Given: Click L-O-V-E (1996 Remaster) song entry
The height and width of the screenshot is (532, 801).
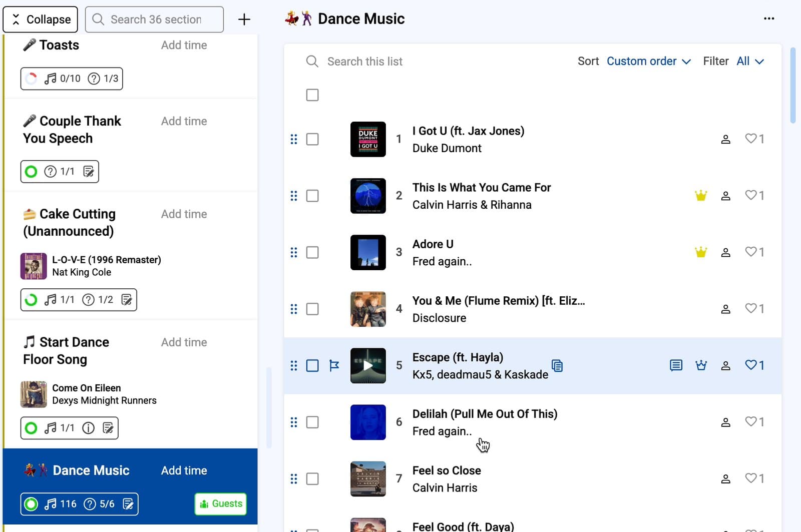Looking at the screenshot, I should 91,266.
